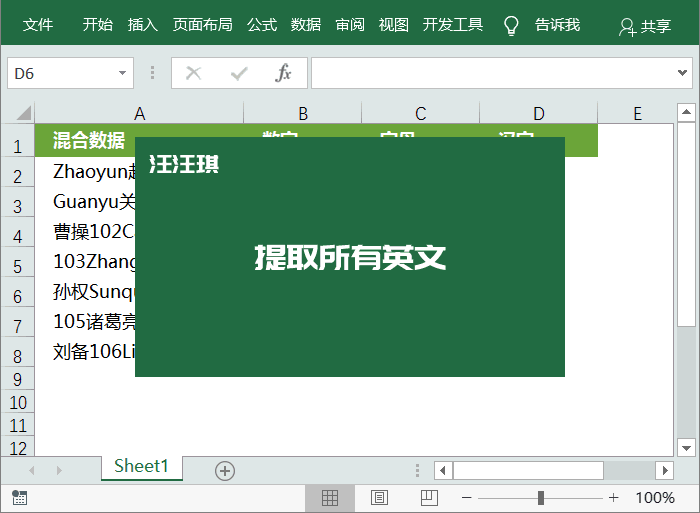The width and height of the screenshot is (700, 513).
Task: Select row 9 header
Action: 17,379
